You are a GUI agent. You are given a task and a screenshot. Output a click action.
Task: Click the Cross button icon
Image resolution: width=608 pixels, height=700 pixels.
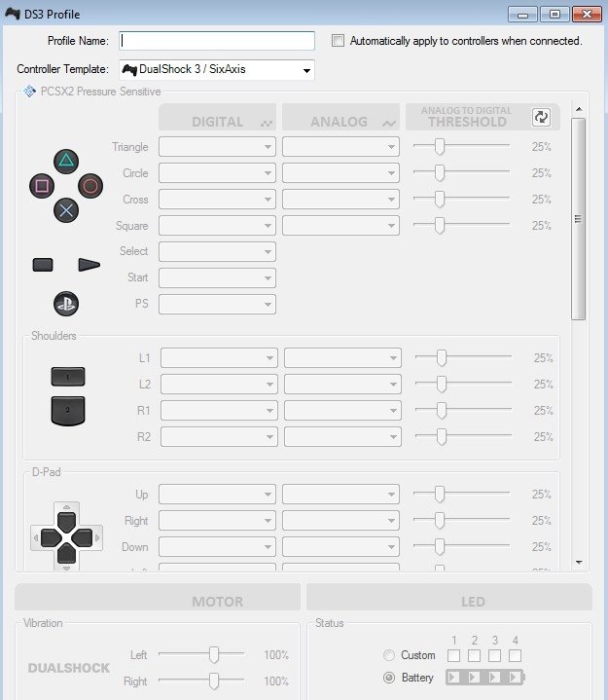click(66, 210)
